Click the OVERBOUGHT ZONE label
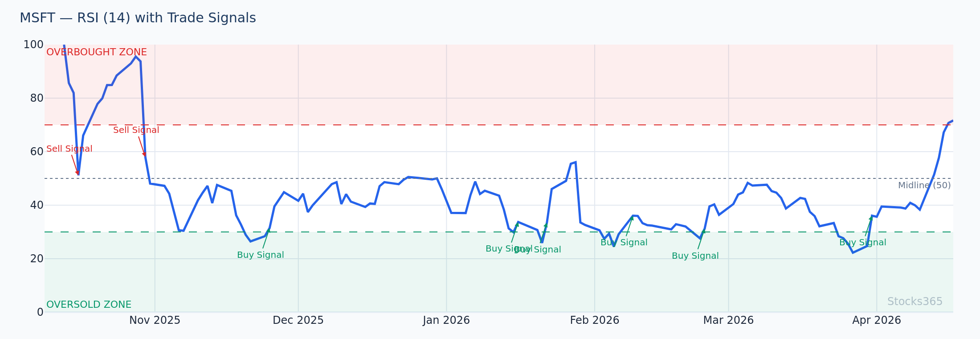This screenshot has width=980, height=339. coord(96,53)
